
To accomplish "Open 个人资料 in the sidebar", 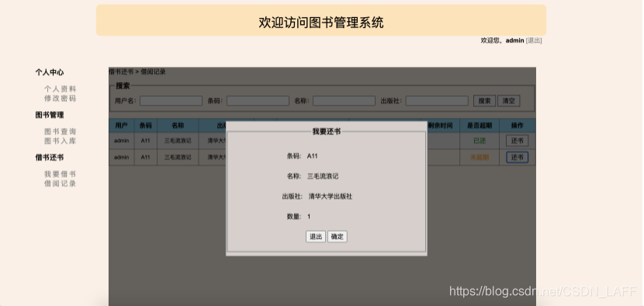I will pos(60,89).
